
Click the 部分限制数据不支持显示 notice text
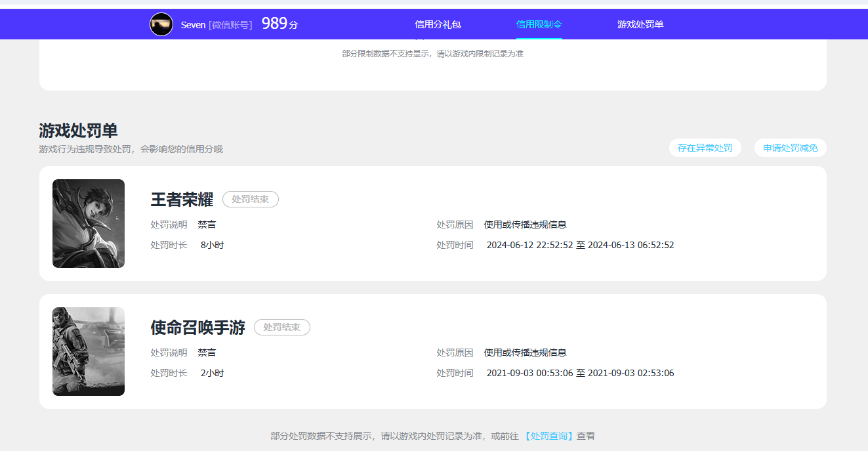(x=433, y=54)
